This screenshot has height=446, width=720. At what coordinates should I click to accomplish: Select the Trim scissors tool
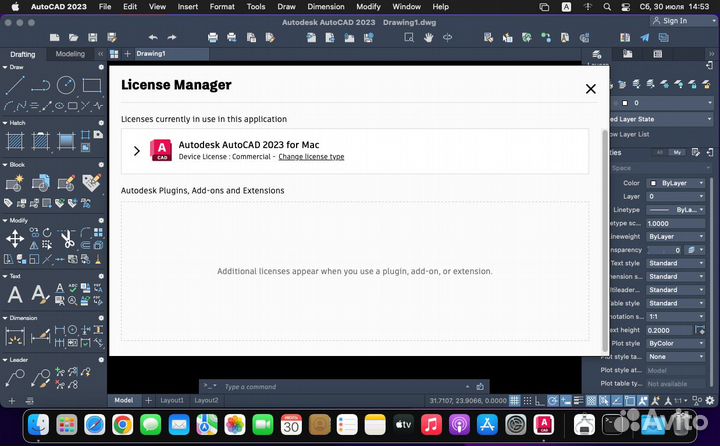click(66, 238)
